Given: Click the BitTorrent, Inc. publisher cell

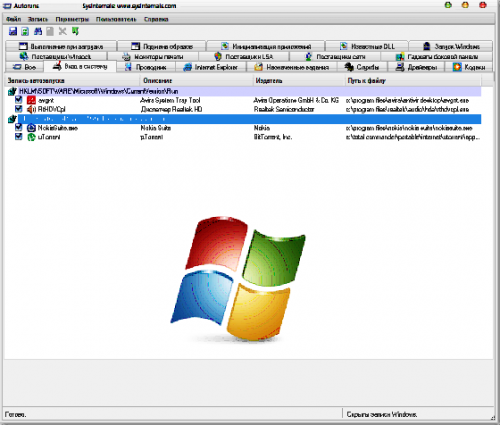Looking at the screenshot, I should click(273, 137).
